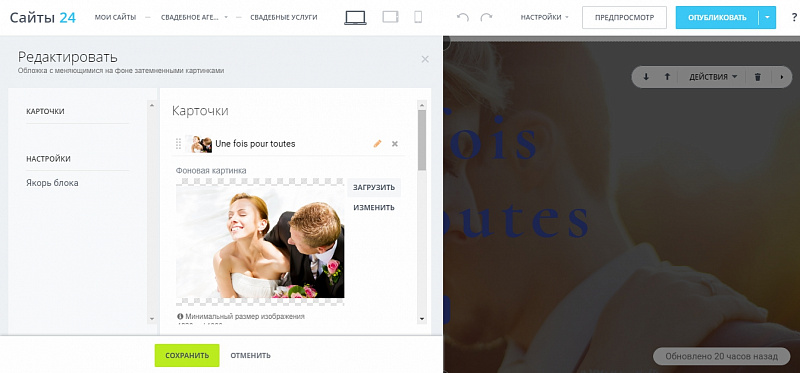This screenshot has height=373, width=800.
Task: Click the wedding couple background image preview
Action: (260, 241)
